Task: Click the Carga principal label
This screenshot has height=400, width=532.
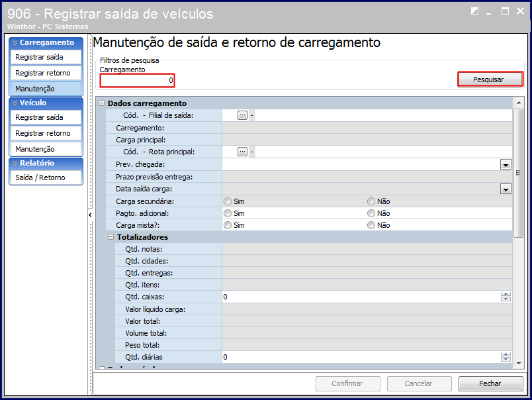Action: [140, 140]
